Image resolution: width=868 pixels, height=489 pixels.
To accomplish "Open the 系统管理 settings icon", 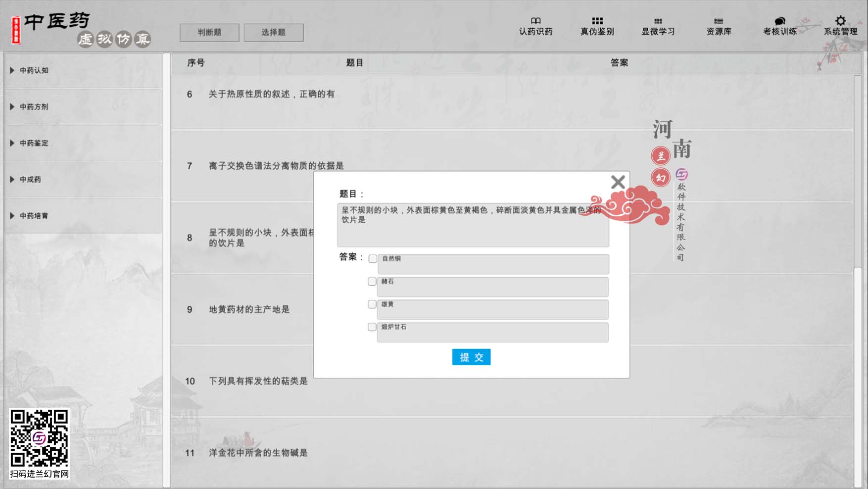I will click(840, 26).
